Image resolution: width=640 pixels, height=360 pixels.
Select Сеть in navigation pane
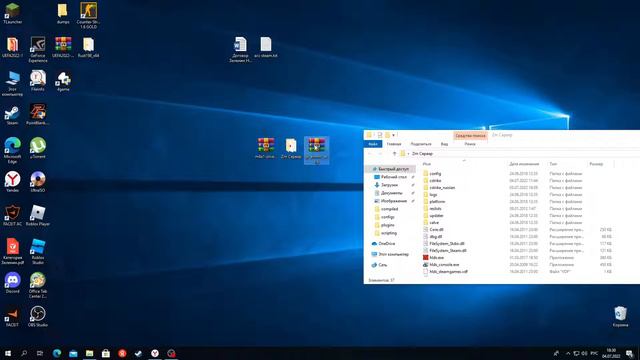382,265
